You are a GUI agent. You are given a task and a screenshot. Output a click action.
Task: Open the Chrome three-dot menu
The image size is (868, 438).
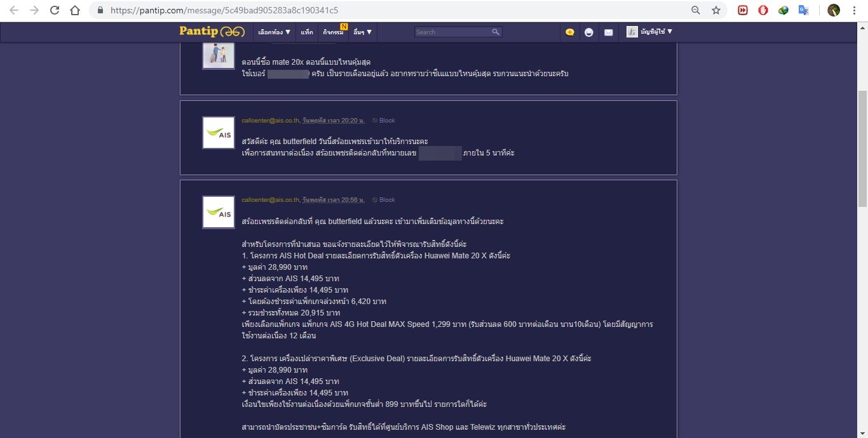coord(855,10)
